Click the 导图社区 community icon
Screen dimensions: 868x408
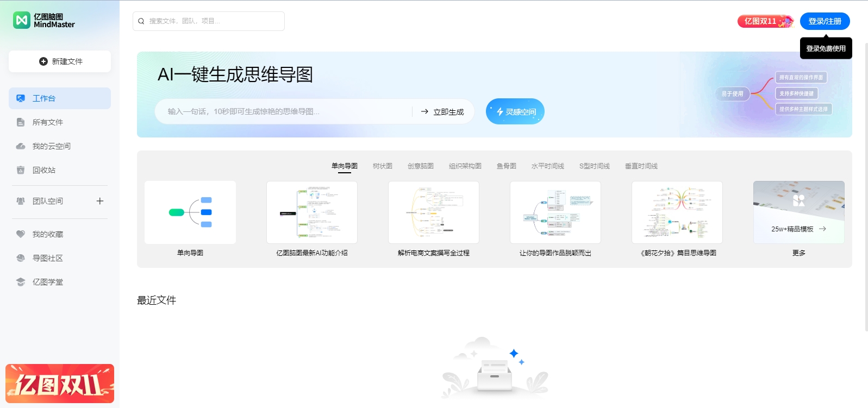pos(21,258)
